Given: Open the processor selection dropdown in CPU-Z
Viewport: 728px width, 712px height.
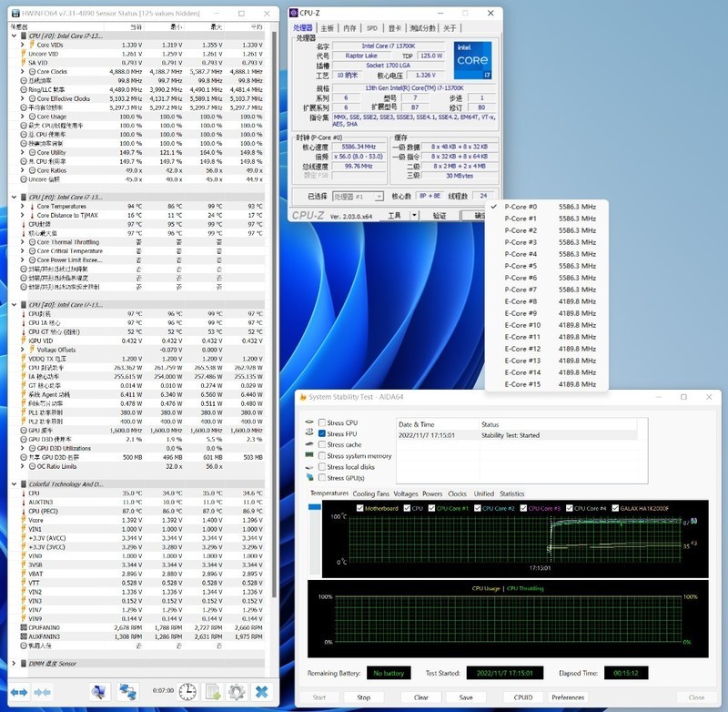Looking at the screenshot, I should pos(379,195).
